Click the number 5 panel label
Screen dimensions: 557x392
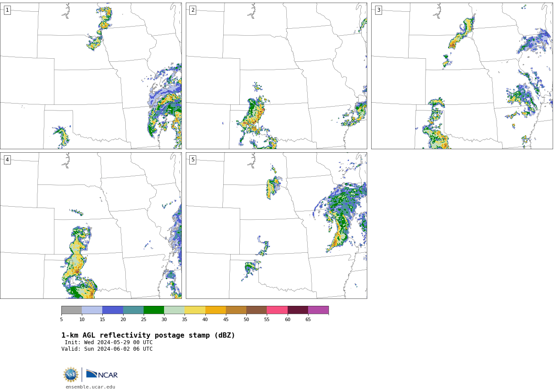pos(193,160)
